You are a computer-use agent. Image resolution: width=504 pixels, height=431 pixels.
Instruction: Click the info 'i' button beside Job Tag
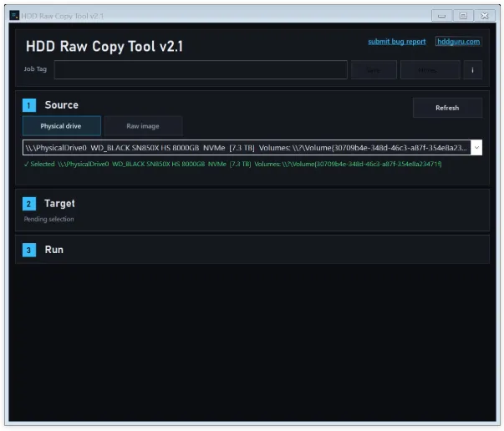pyautogui.click(x=472, y=69)
